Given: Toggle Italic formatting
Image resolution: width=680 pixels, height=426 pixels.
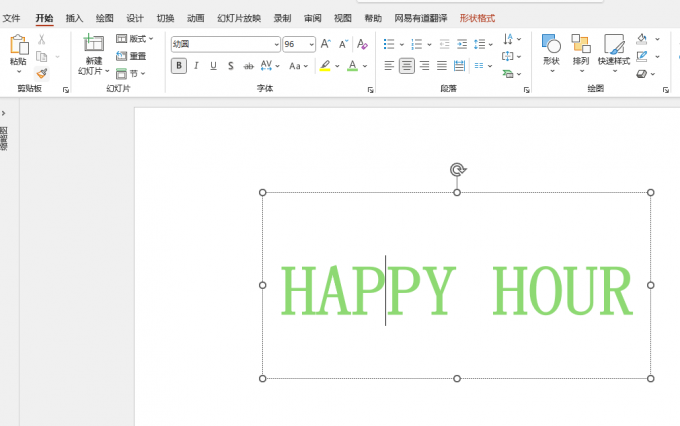Looking at the screenshot, I should 196,66.
